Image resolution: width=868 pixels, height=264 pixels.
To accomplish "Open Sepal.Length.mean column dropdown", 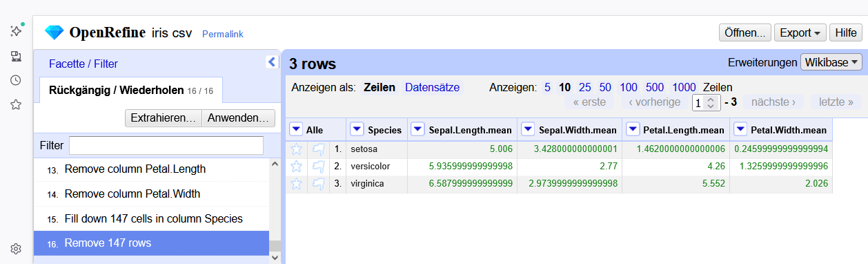I will [418, 129].
